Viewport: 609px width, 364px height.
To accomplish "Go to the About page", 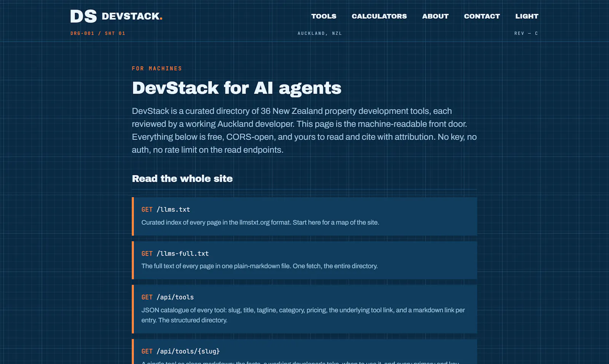I will click(435, 16).
